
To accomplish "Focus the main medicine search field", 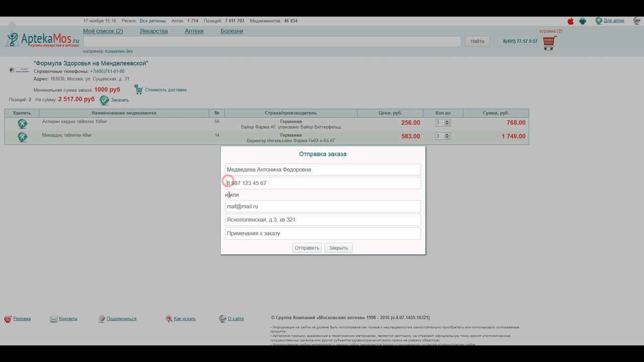I will tap(272, 41).
